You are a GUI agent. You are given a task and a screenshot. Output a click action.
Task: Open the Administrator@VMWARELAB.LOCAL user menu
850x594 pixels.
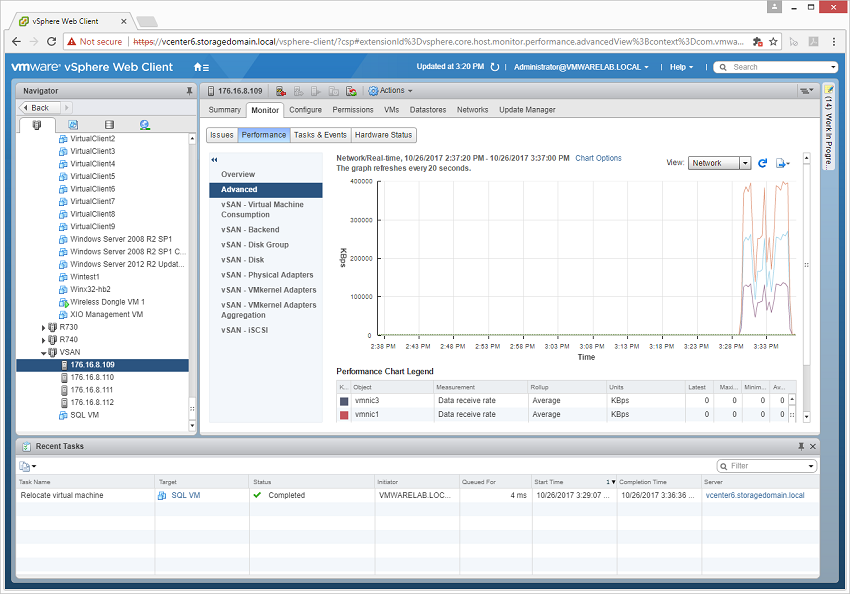(x=581, y=67)
